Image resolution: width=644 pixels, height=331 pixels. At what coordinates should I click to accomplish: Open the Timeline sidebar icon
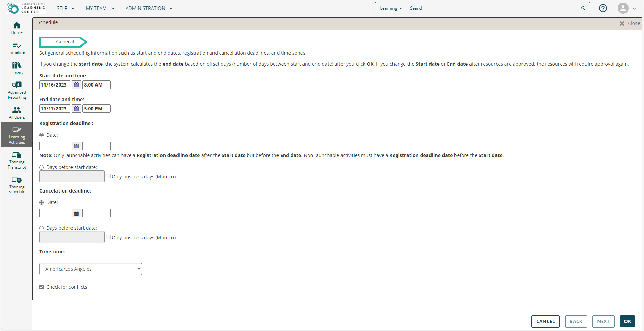coord(17,48)
